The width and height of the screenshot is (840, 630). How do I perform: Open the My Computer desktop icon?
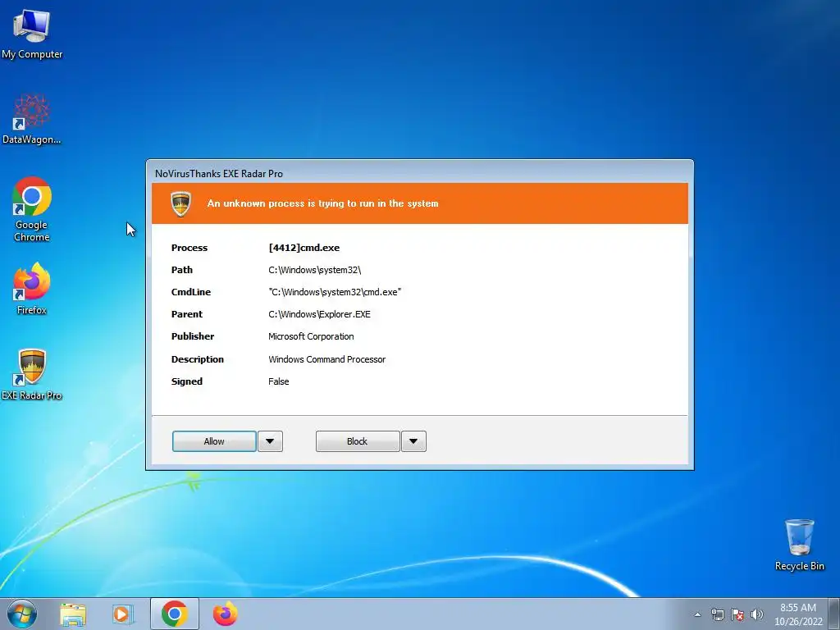[x=32, y=34]
